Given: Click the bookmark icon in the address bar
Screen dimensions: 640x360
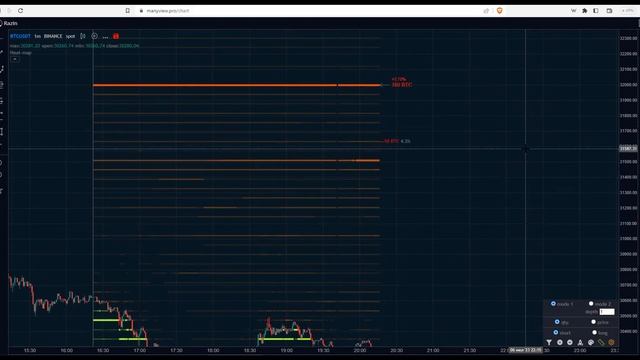Looking at the screenshot, I should (127, 11).
